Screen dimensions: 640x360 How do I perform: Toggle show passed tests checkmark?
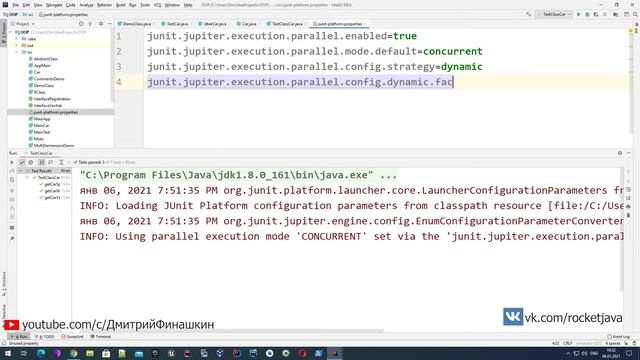tap(22, 162)
